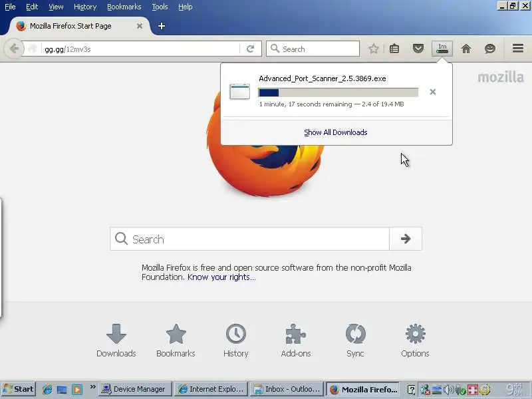Toggle the downloads toolbar button showing 1m
The height and width of the screenshot is (399, 532).
[x=442, y=49]
